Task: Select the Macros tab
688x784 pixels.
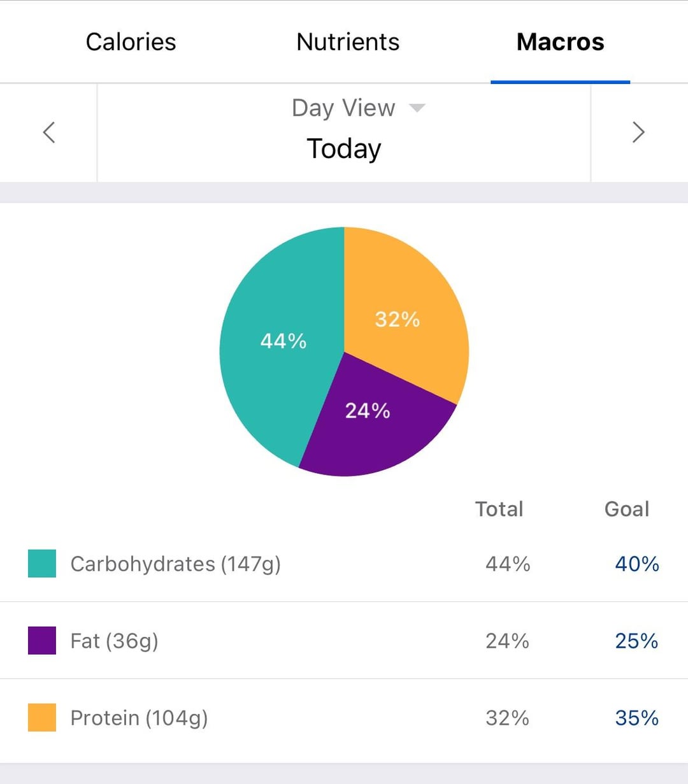Action: (560, 42)
